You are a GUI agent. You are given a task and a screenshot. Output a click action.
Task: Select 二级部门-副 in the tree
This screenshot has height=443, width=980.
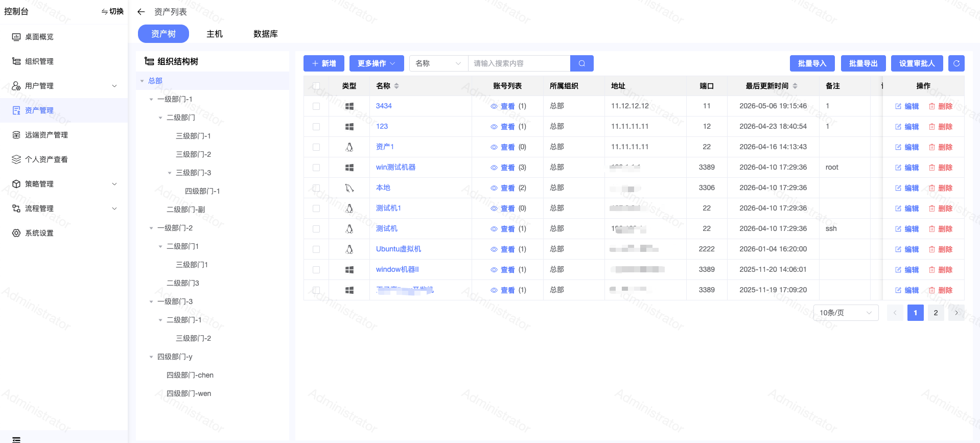pos(186,209)
